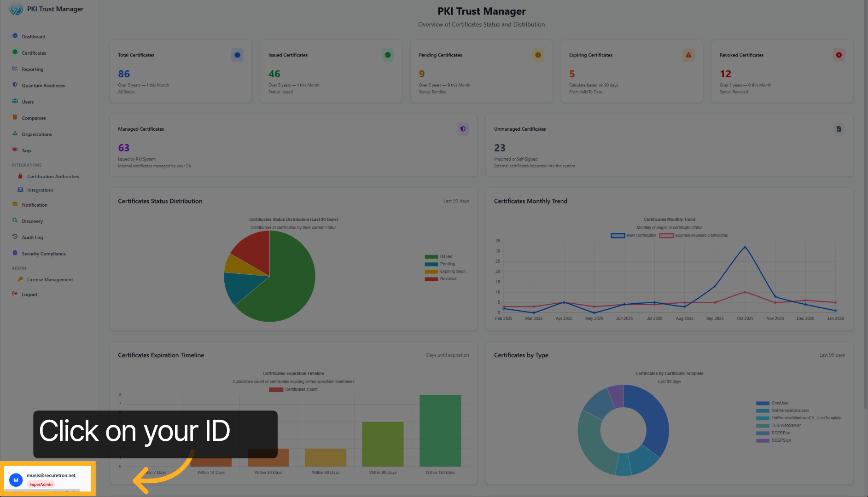This screenshot has height=497, width=868.
Task: Click the Pending Certificates clock icon
Action: pyautogui.click(x=538, y=55)
